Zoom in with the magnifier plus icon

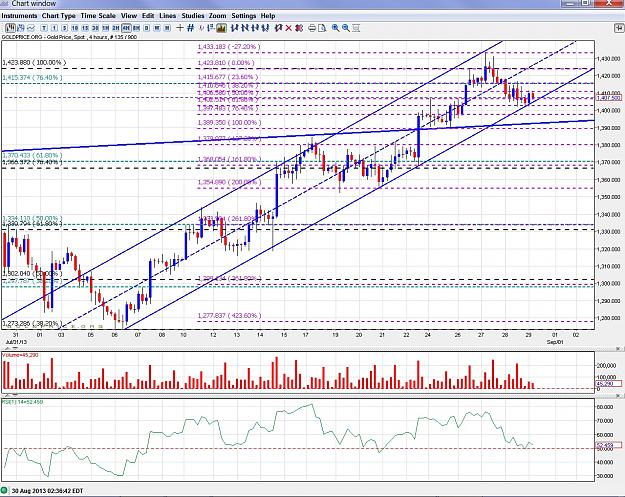pos(336,28)
